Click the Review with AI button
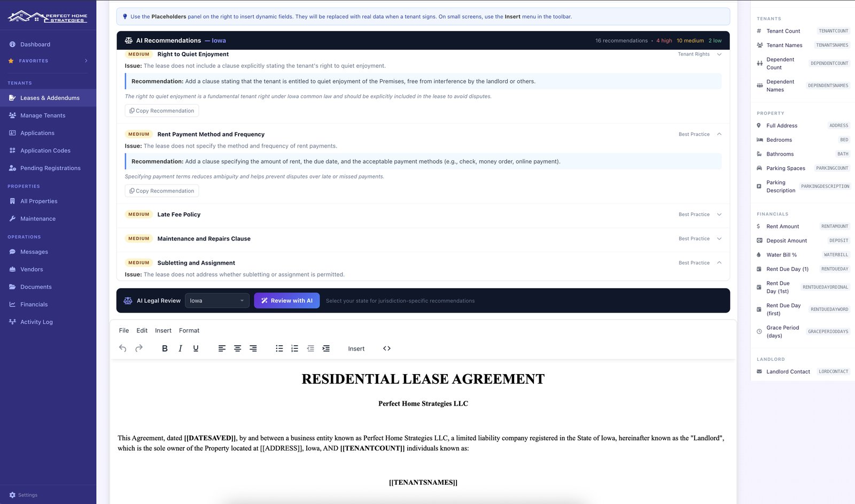The height and width of the screenshot is (504, 855). point(287,300)
